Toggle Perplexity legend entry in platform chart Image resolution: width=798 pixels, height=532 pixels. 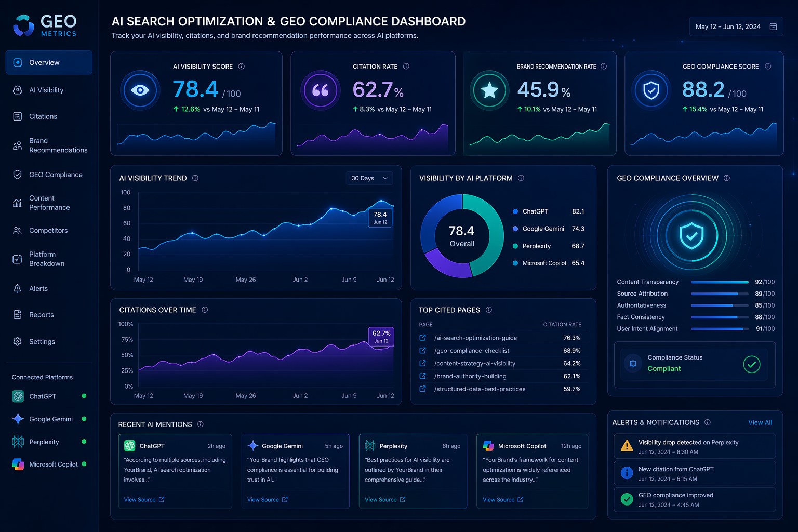coord(549,246)
